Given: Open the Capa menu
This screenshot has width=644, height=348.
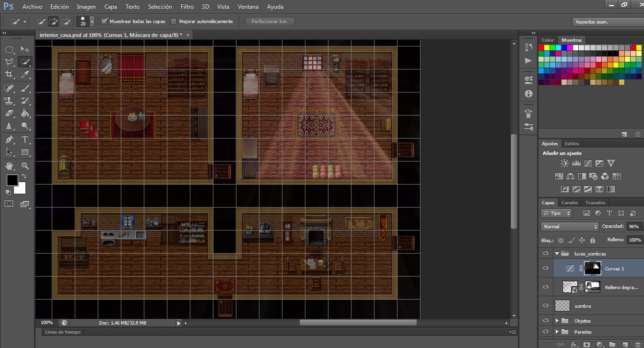Looking at the screenshot, I should (x=111, y=7).
